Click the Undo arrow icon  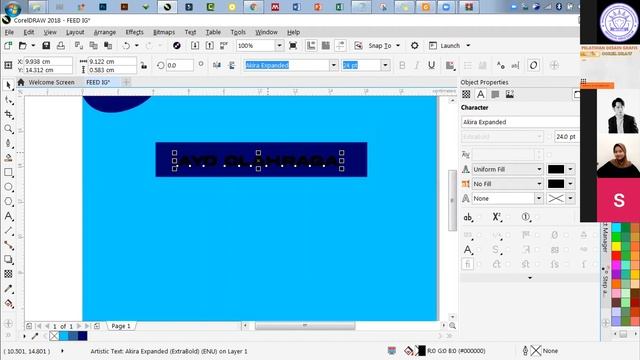click(x=127, y=46)
